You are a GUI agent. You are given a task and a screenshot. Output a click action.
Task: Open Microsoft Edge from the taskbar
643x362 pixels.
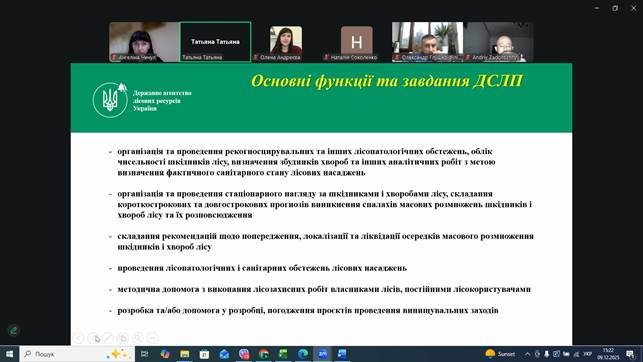[x=303, y=354]
